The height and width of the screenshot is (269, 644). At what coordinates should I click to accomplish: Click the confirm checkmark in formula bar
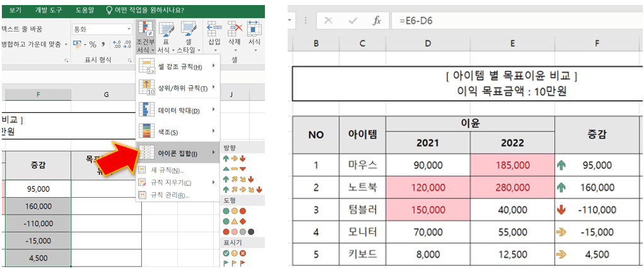point(353,21)
